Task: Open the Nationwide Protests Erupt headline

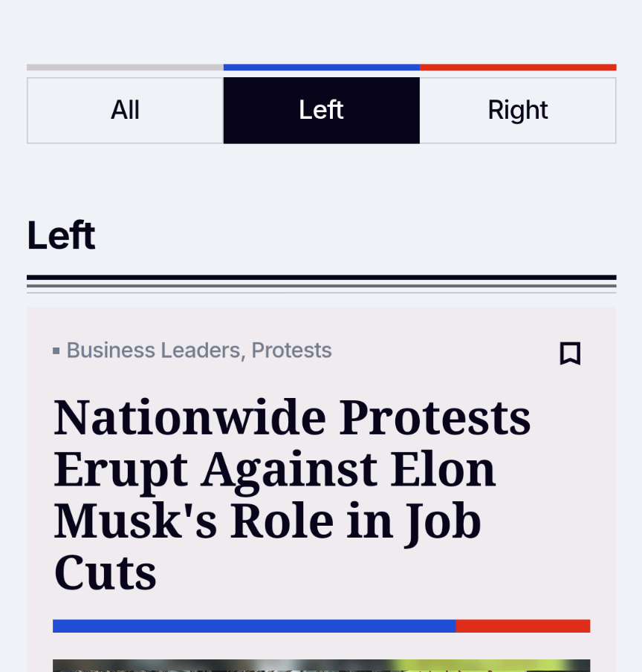Action: tap(292, 495)
